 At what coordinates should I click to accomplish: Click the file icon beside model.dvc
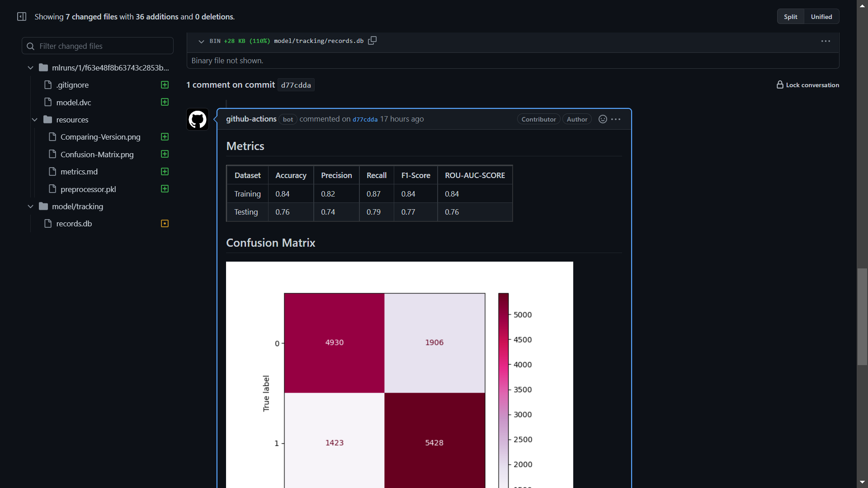click(48, 102)
